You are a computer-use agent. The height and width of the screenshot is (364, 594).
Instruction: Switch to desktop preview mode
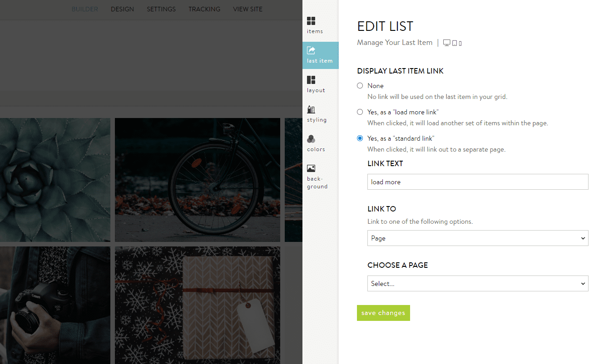point(446,42)
